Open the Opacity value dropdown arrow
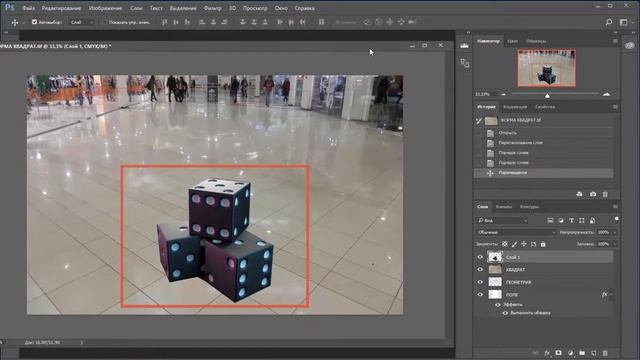640x360 pixels. click(x=615, y=232)
